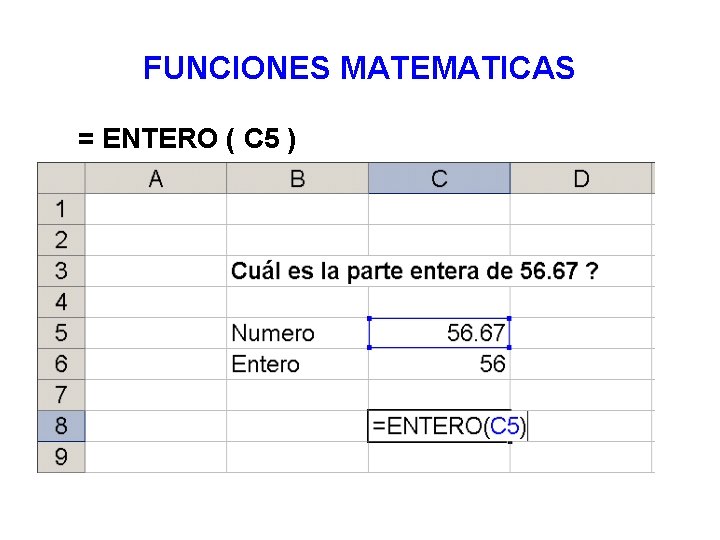Click empty cell D6
This screenshot has width=720, height=540.
pyautogui.click(x=581, y=364)
